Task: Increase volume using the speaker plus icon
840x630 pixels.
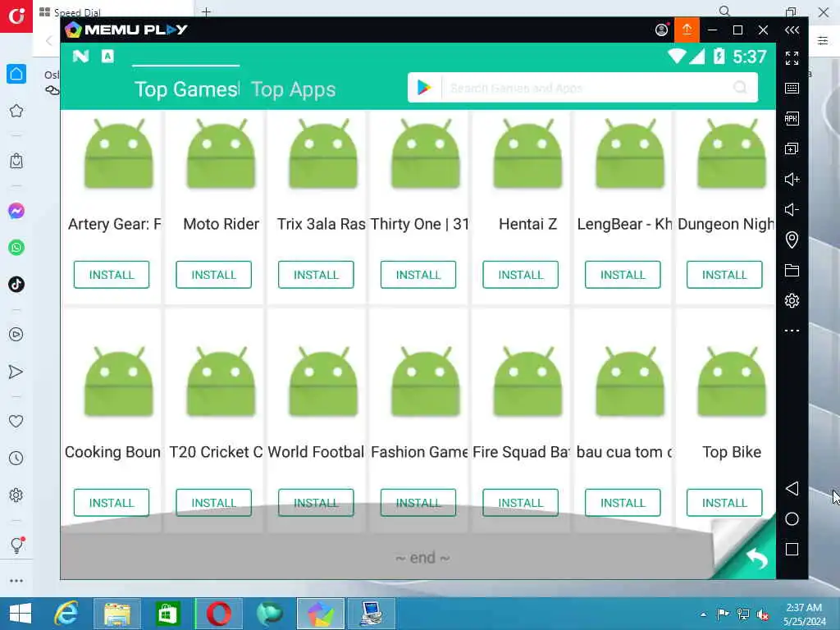Action: 792,179
